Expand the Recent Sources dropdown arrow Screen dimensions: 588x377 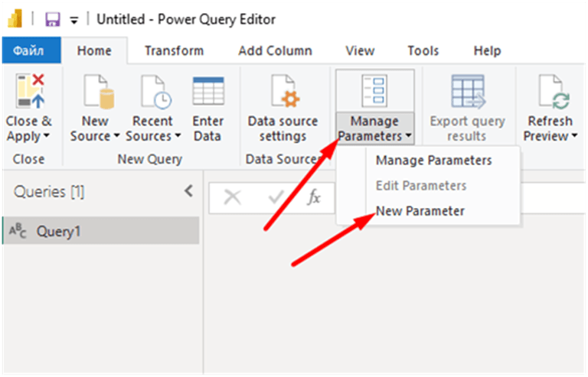(178, 135)
